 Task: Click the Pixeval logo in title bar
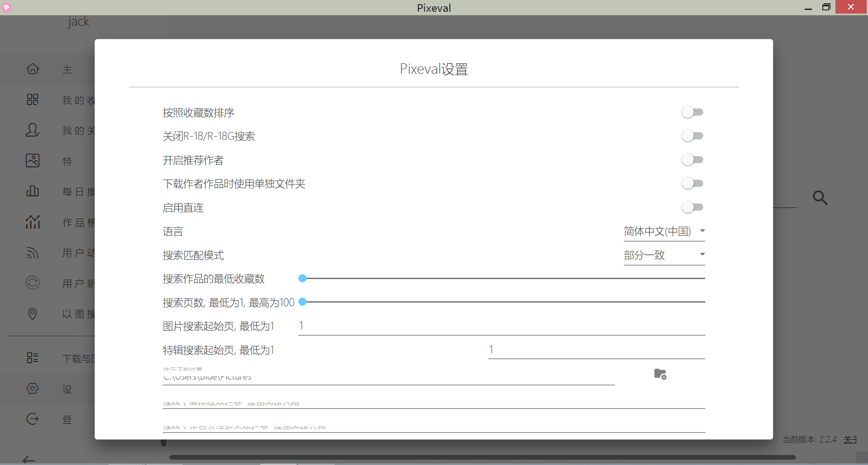click(x=6, y=7)
